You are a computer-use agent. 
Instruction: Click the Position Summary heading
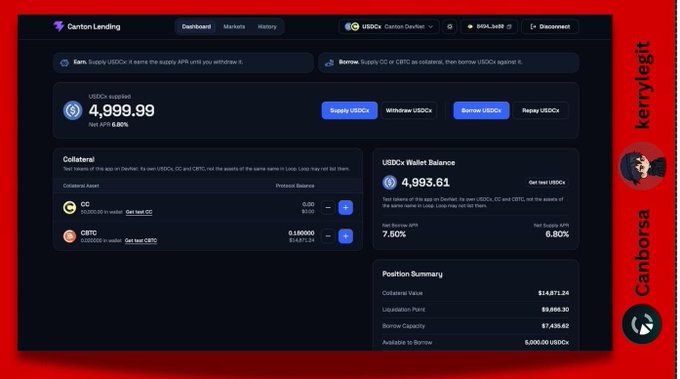point(412,274)
